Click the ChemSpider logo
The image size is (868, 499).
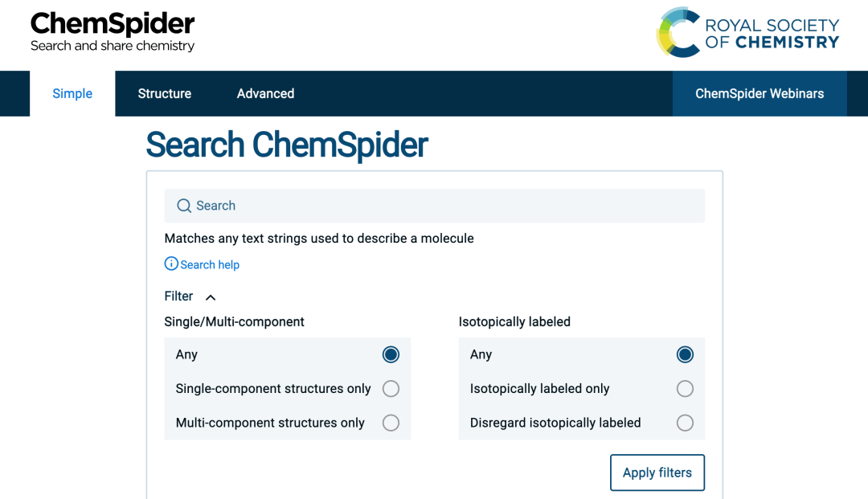(x=113, y=32)
